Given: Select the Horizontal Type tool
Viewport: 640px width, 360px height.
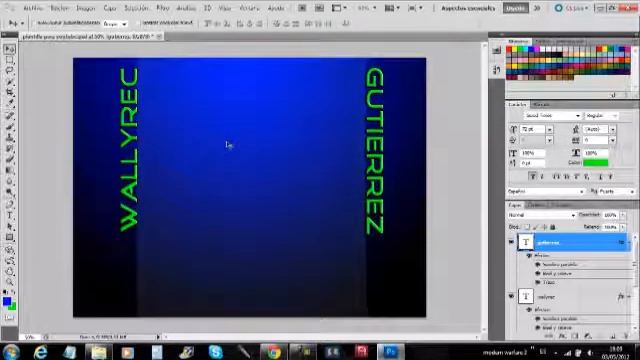Looking at the screenshot, I should point(9,215).
